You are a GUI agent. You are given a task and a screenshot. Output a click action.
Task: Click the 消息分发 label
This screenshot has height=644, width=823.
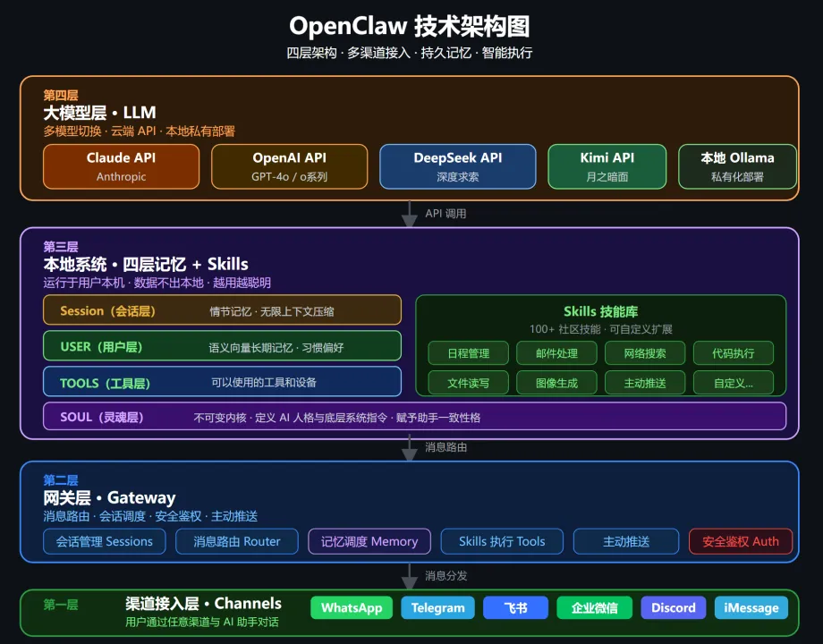(446, 576)
